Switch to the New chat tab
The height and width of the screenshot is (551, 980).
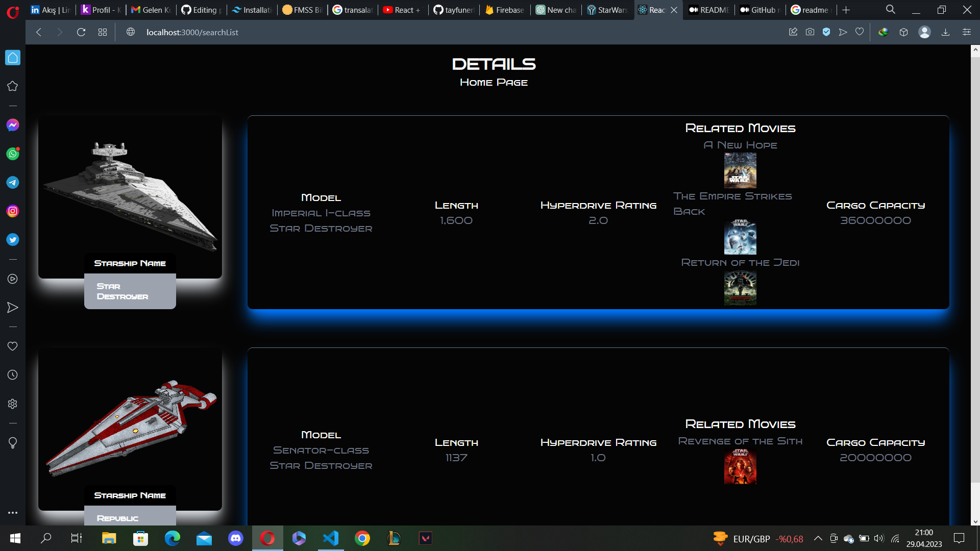point(556,10)
